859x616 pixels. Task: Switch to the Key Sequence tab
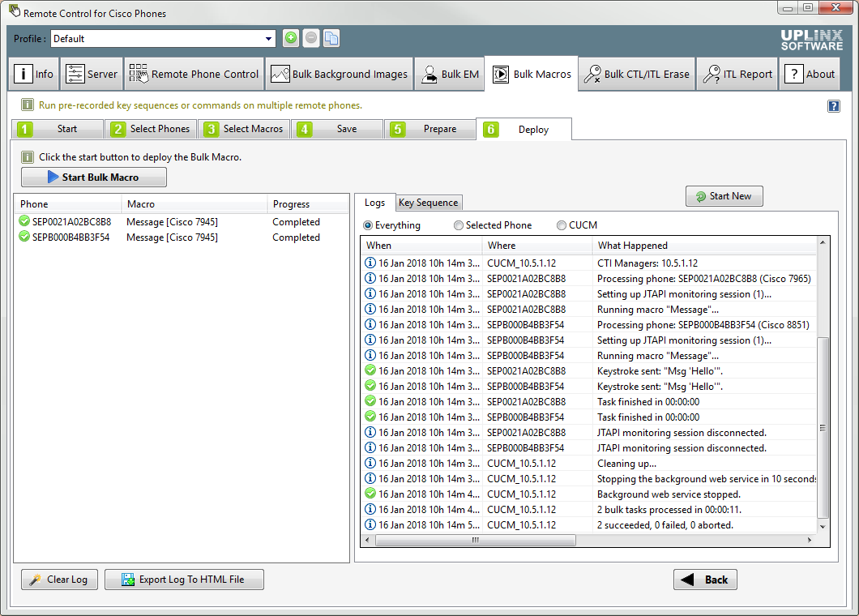coord(429,203)
